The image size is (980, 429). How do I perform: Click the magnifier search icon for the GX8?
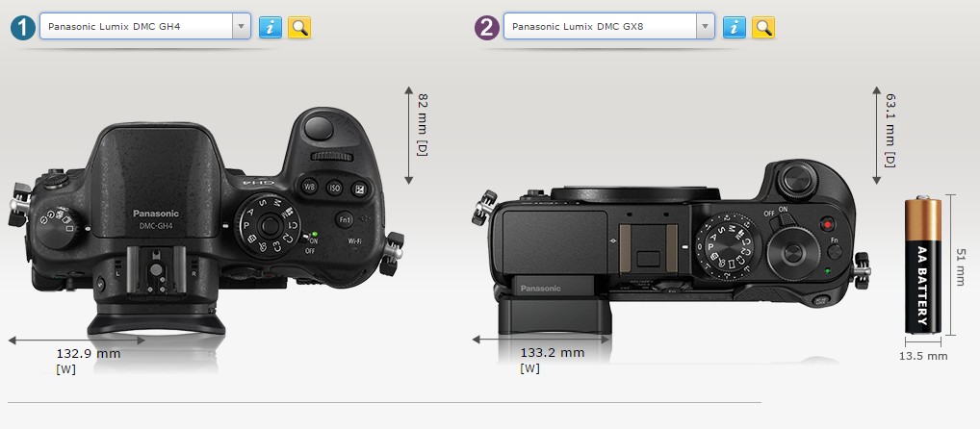tap(763, 27)
